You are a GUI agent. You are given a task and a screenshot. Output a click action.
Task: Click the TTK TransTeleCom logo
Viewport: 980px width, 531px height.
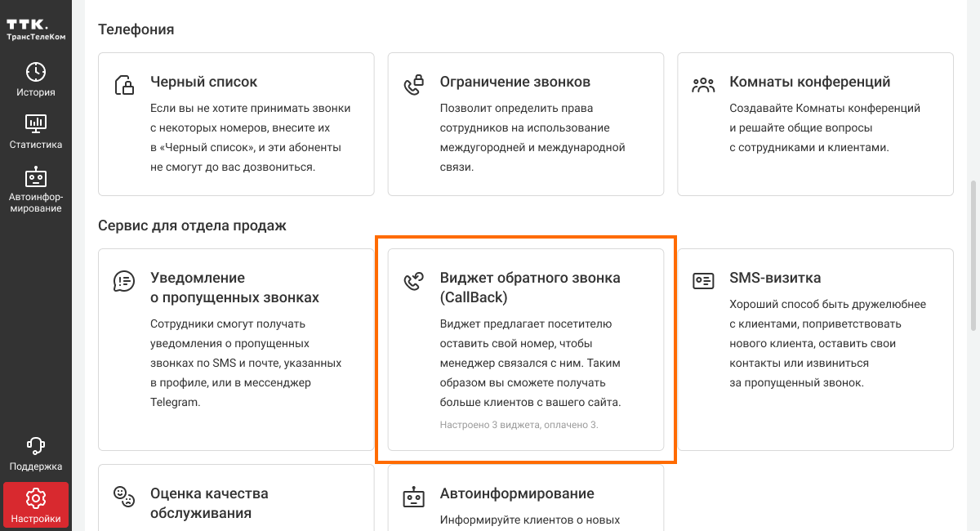click(x=35, y=29)
